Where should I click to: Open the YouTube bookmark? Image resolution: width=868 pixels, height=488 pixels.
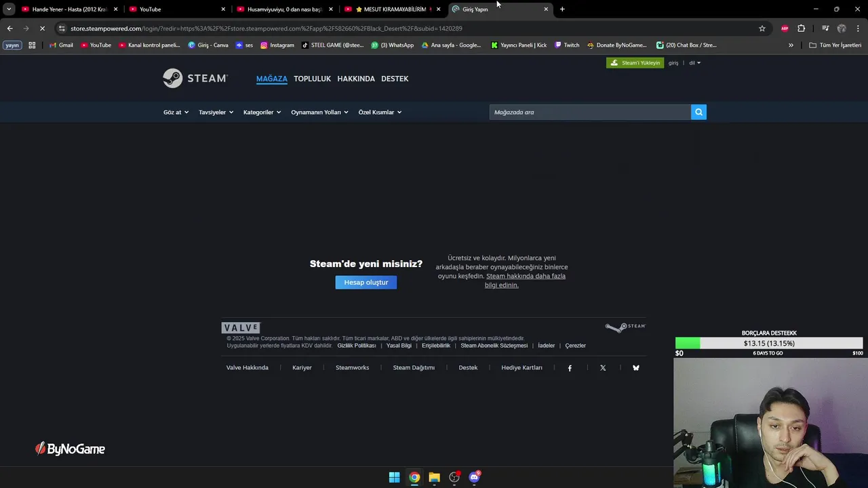pos(96,45)
